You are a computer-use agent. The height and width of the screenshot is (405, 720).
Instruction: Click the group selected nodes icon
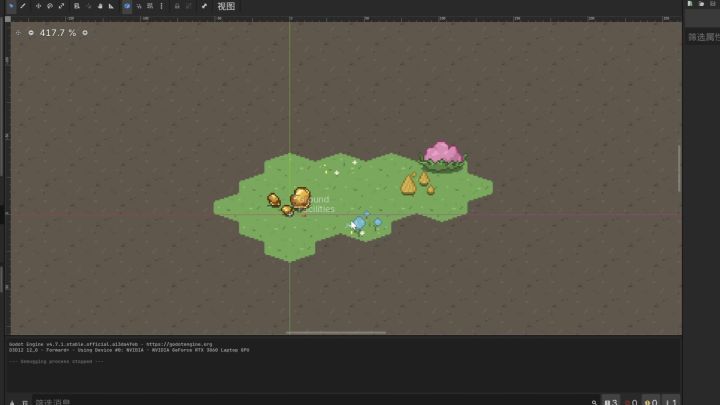click(x=188, y=6)
